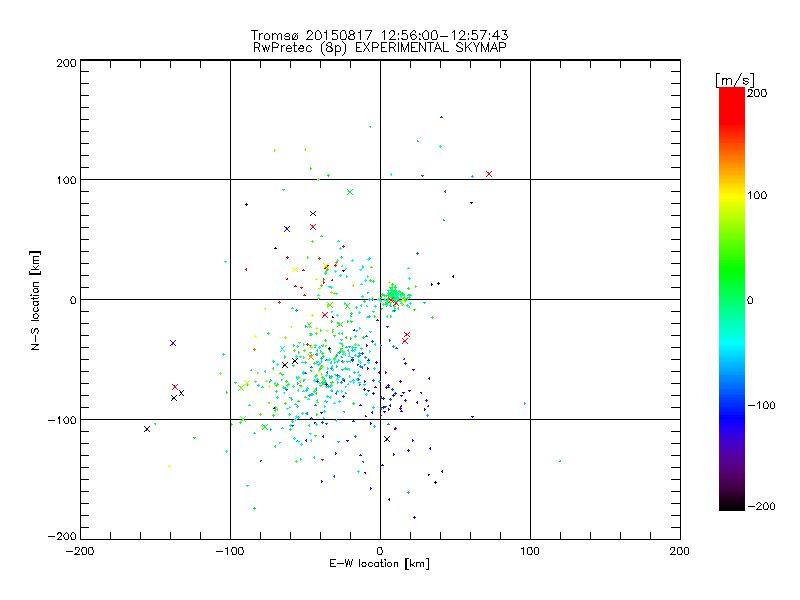Click E-W axis tick label '100'
The height and width of the screenshot is (600, 800).
coord(530,551)
